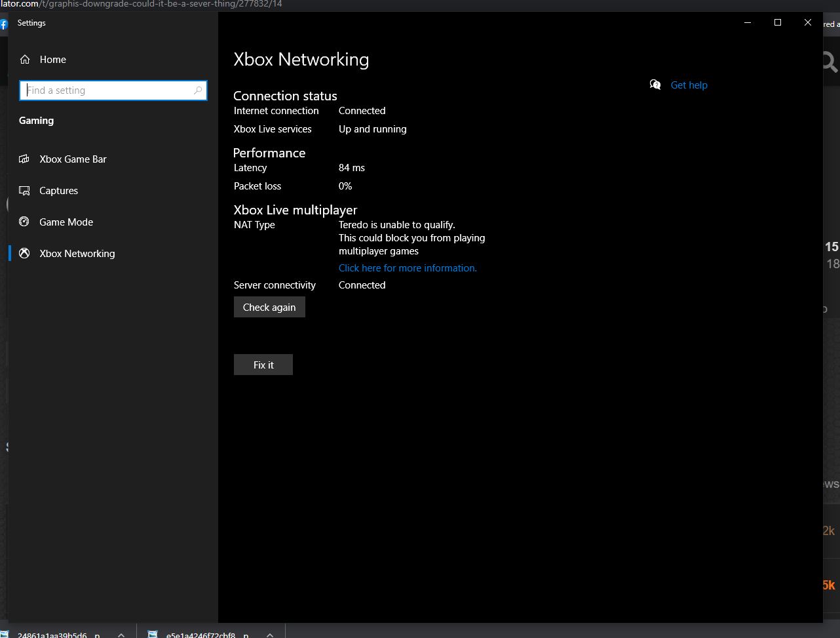This screenshot has width=840, height=638.
Task: Open the Xbox Game Bar settings page
Action: click(73, 159)
